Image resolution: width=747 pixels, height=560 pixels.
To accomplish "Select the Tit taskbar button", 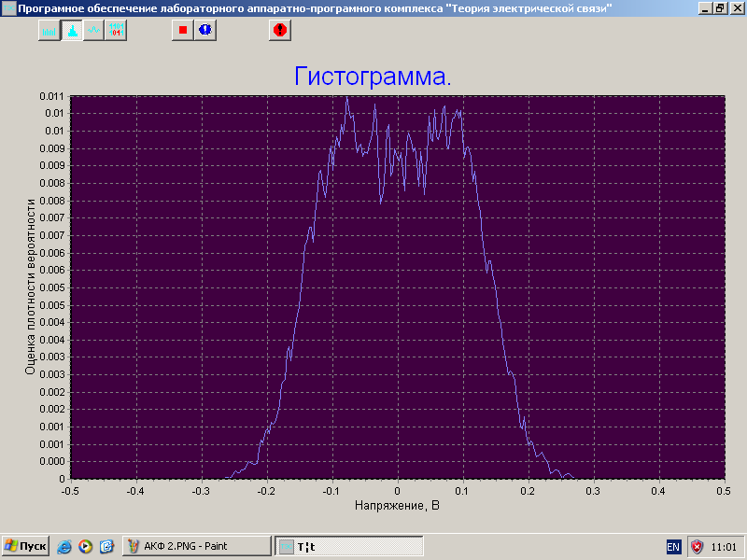I will click(x=348, y=546).
